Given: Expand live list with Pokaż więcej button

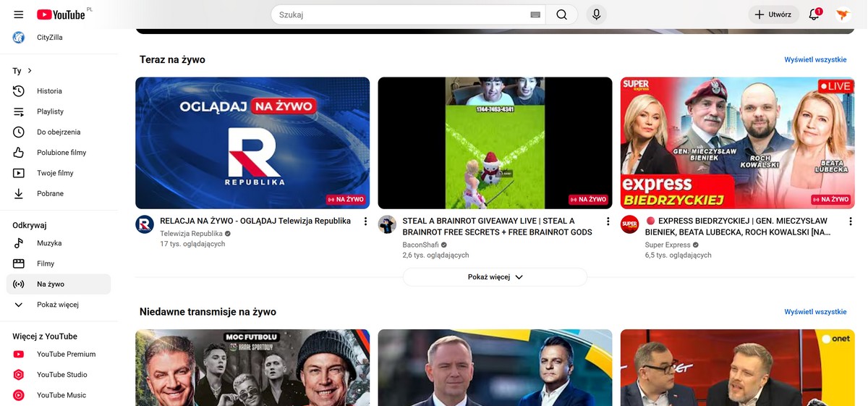Looking at the screenshot, I should point(495,277).
